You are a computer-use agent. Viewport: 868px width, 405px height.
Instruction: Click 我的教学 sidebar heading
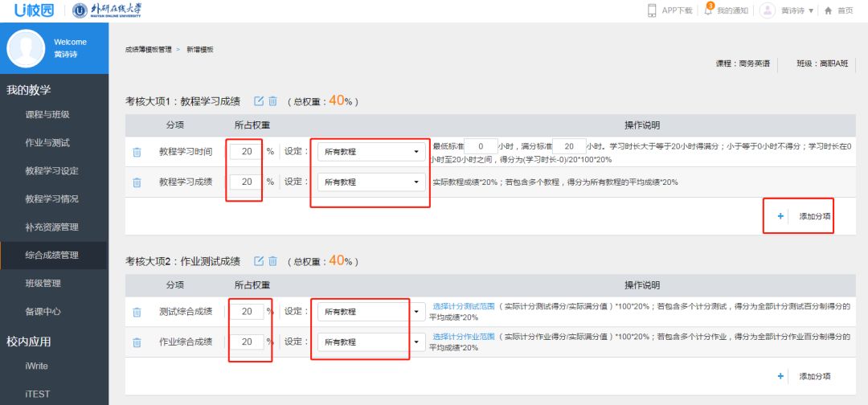click(29, 90)
